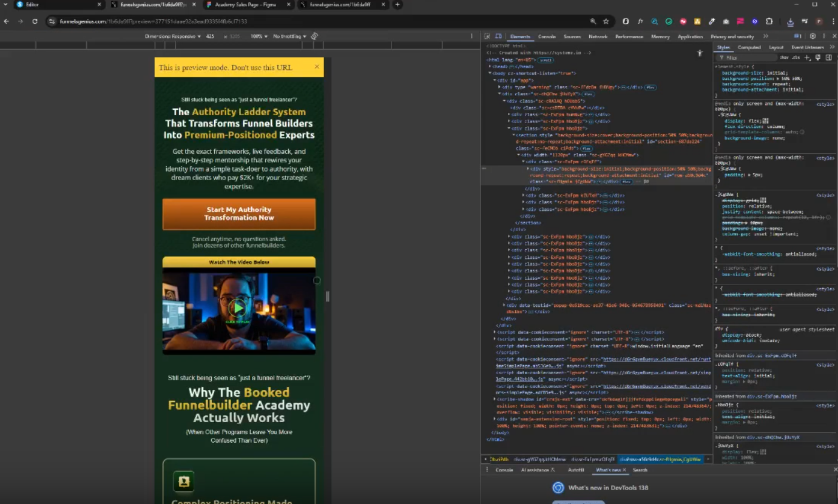The width and height of the screenshot is (838, 504).
Task: Open the AI assistance drawer tab
Action: tap(538, 470)
